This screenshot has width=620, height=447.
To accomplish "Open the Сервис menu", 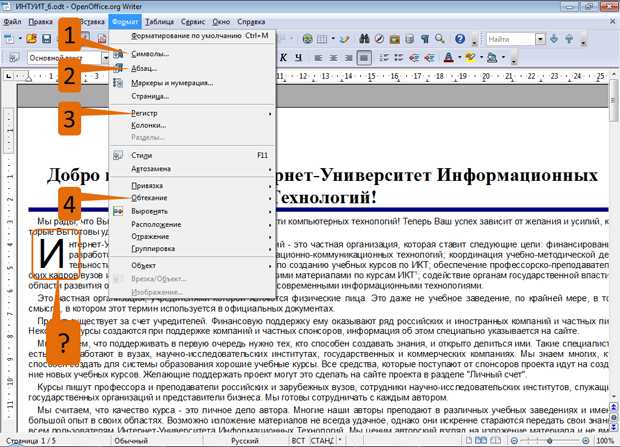I will click(193, 22).
